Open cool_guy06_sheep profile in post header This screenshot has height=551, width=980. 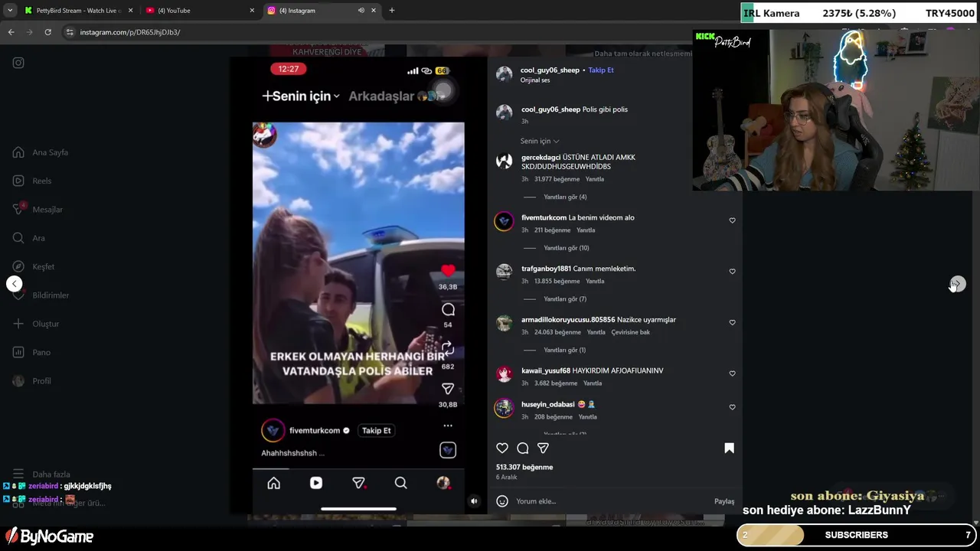tap(550, 70)
